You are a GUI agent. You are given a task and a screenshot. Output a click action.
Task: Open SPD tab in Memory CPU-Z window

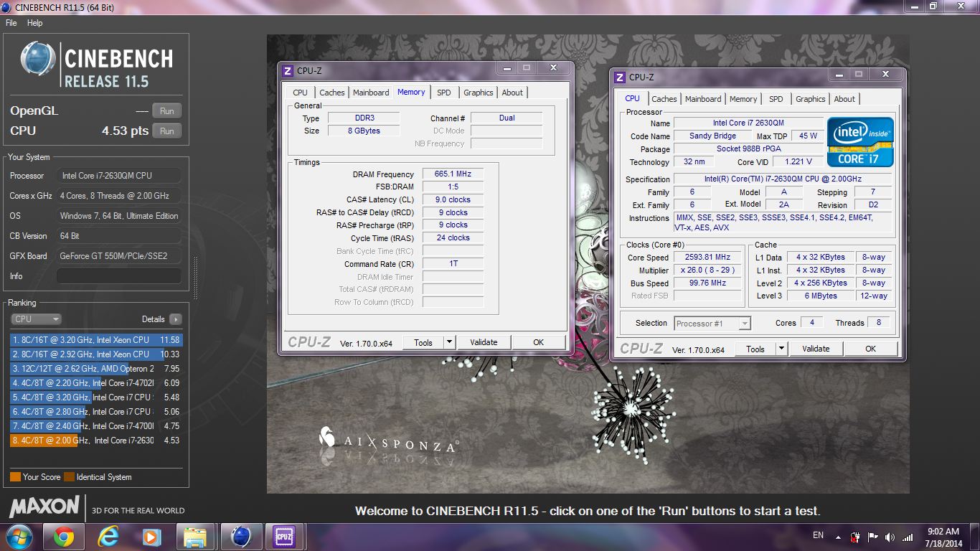444,93
